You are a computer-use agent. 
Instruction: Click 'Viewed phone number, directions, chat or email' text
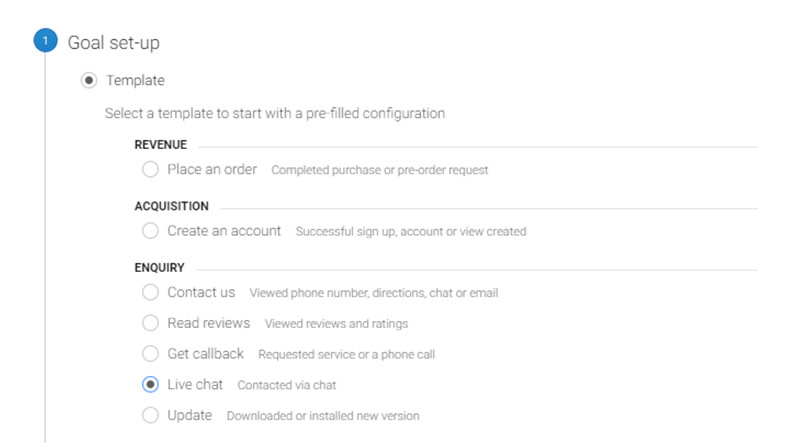[x=373, y=293]
